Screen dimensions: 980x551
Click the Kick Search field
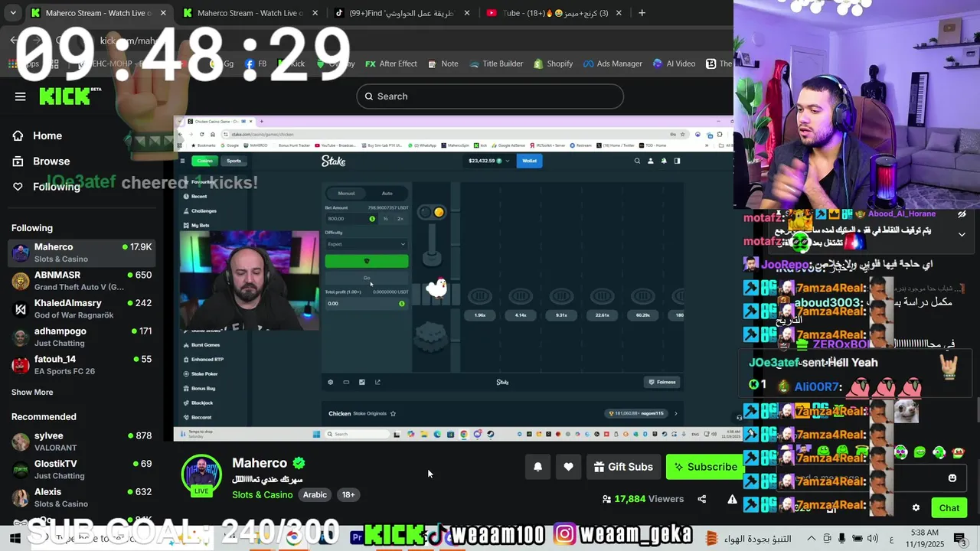pos(490,96)
